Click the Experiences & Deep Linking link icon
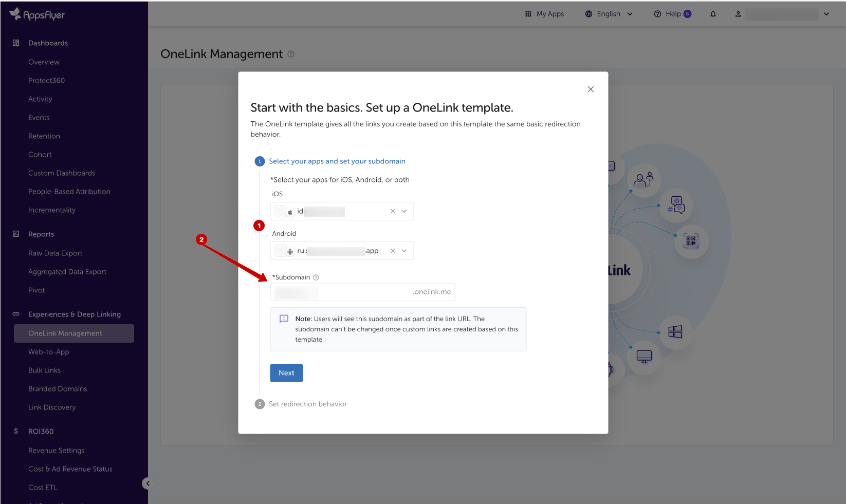Screen dimensions: 846x504 [16, 314]
